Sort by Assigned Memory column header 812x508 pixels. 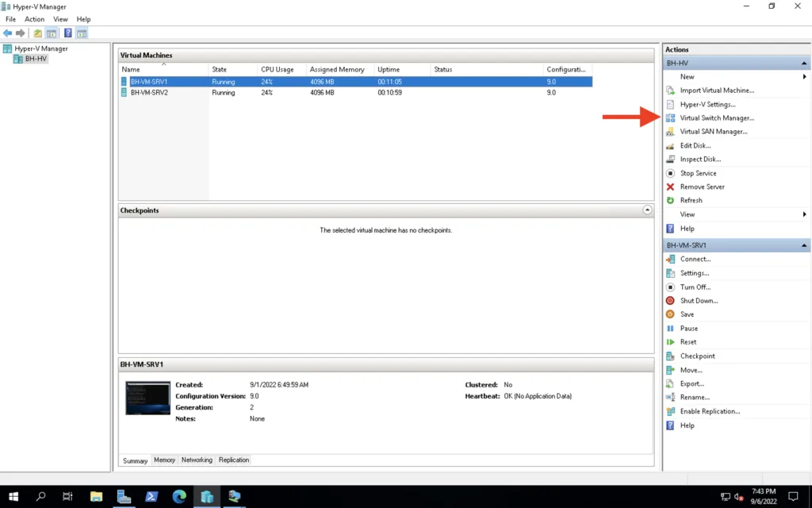[x=339, y=70]
